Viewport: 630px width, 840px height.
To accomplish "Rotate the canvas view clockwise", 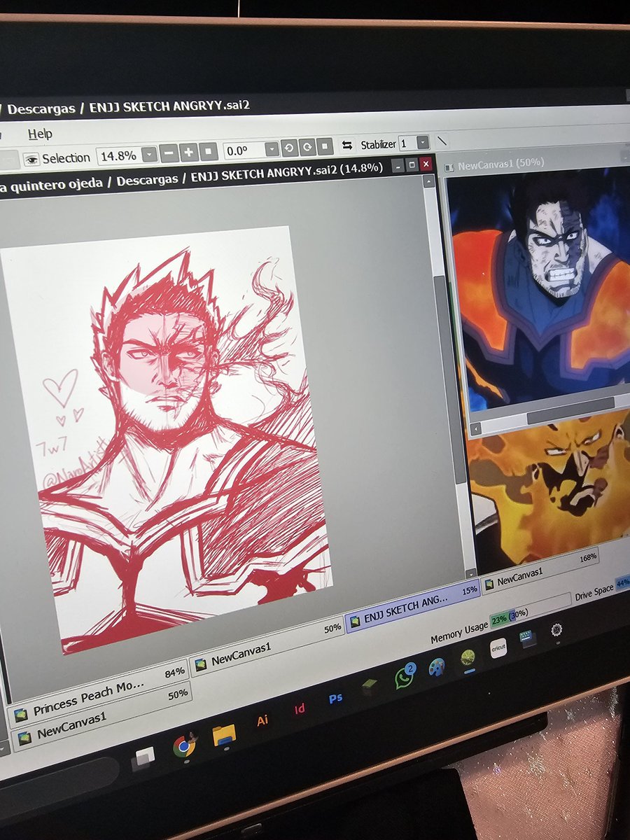I will [x=307, y=148].
